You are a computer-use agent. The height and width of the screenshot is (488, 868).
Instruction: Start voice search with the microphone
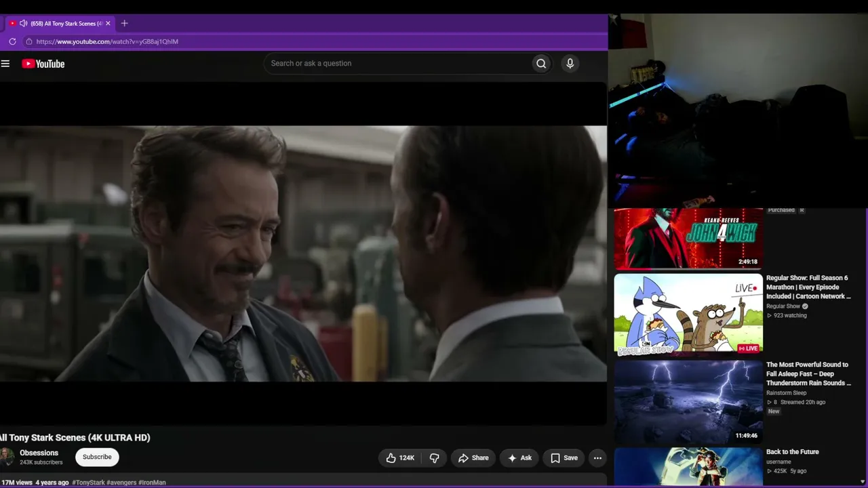click(x=570, y=64)
